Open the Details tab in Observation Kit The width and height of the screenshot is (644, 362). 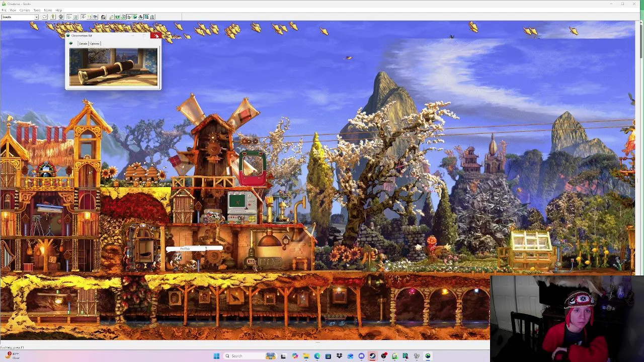coord(83,44)
